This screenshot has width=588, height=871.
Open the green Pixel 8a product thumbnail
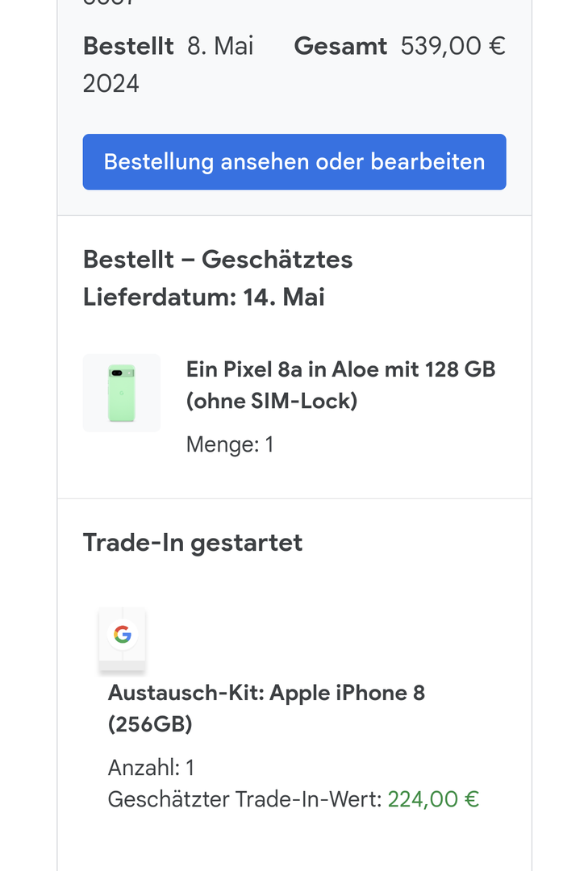(x=122, y=393)
